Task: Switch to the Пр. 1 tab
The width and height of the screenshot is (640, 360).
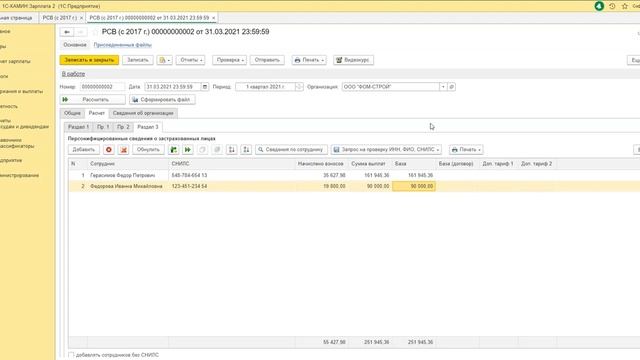Action: click(x=103, y=127)
